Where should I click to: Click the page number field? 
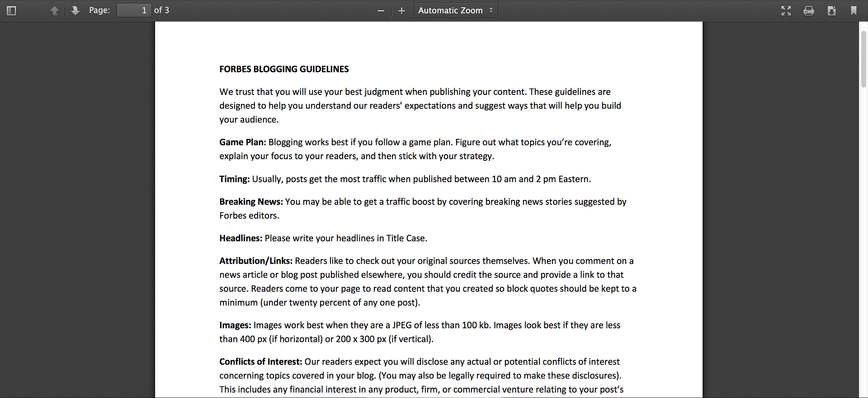[x=134, y=10]
